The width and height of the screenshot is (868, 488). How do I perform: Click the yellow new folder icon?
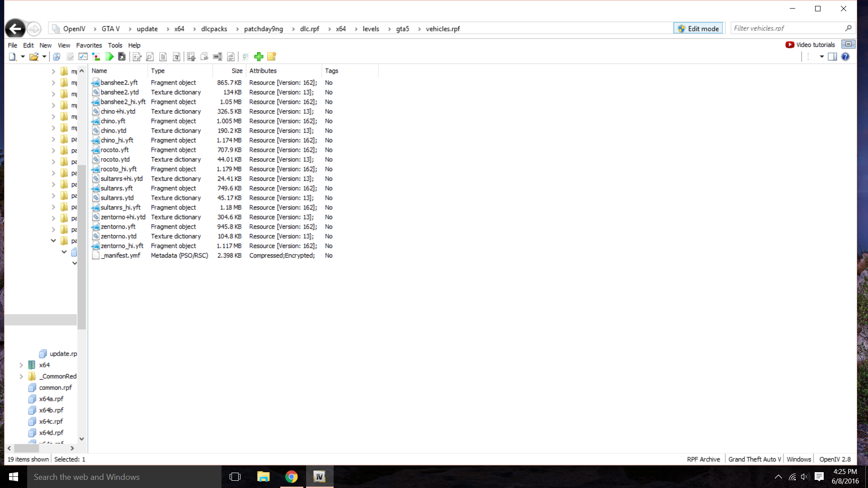(272, 56)
